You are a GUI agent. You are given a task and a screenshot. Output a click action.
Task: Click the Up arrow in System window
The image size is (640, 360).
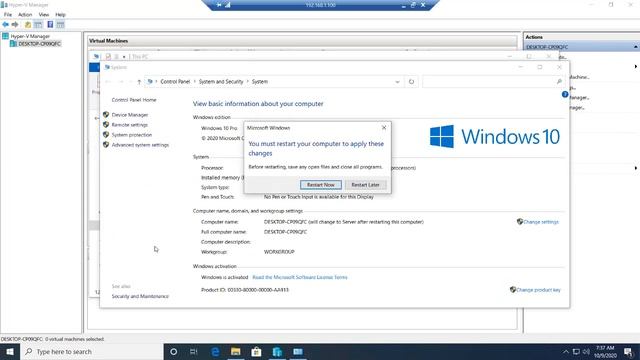tap(139, 82)
